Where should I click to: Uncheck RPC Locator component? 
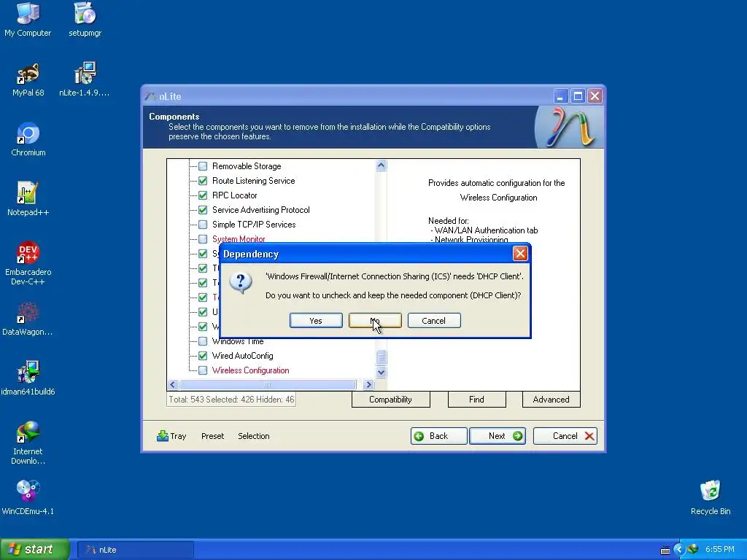pos(203,195)
